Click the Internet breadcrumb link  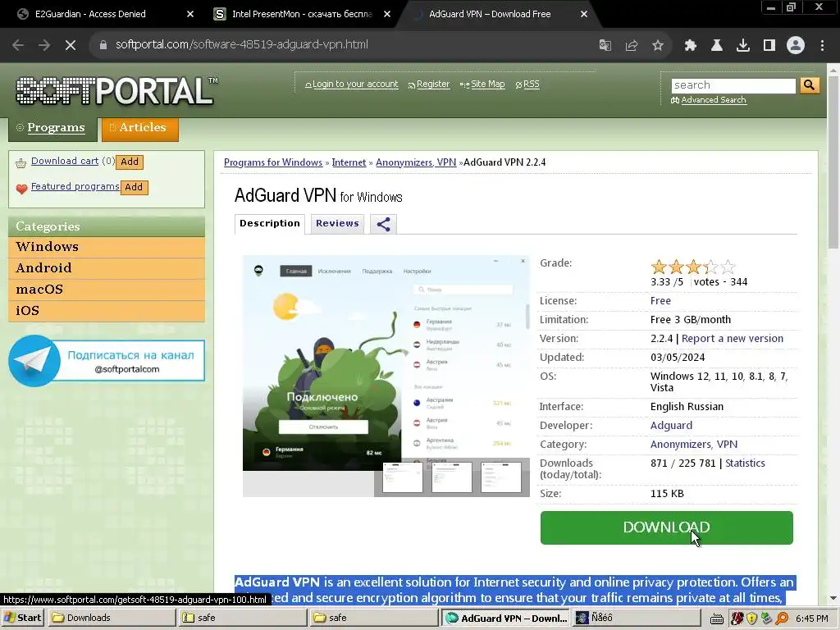click(x=349, y=162)
